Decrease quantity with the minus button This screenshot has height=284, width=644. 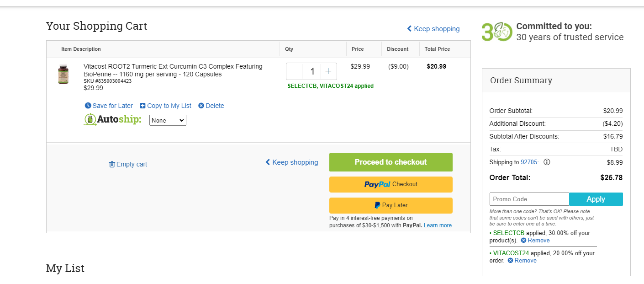coord(295,71)
